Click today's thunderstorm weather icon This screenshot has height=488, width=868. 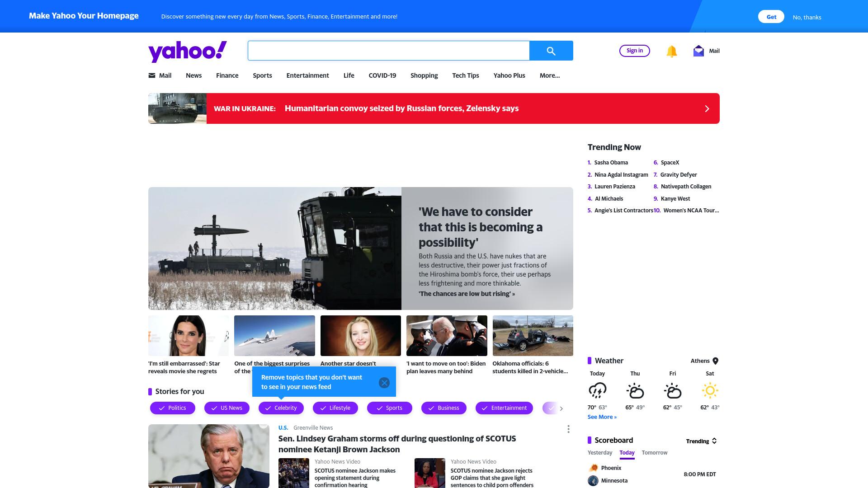(x=597, y=390)
